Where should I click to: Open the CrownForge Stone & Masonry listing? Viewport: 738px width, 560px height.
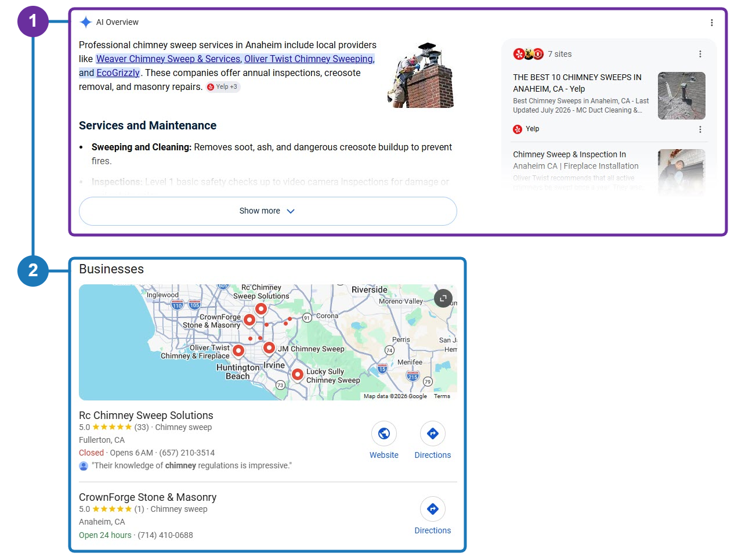pyautogui.click(x=147, y=497)
